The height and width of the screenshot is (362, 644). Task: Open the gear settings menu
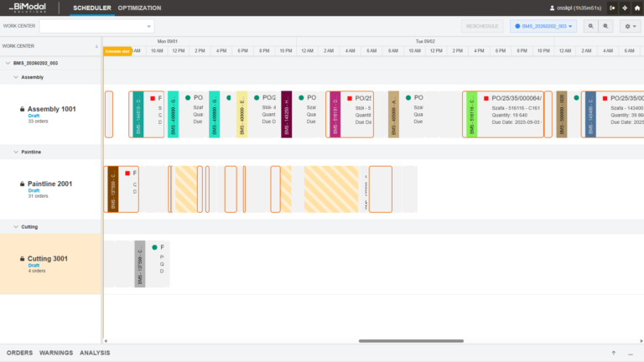click(631, 26)
